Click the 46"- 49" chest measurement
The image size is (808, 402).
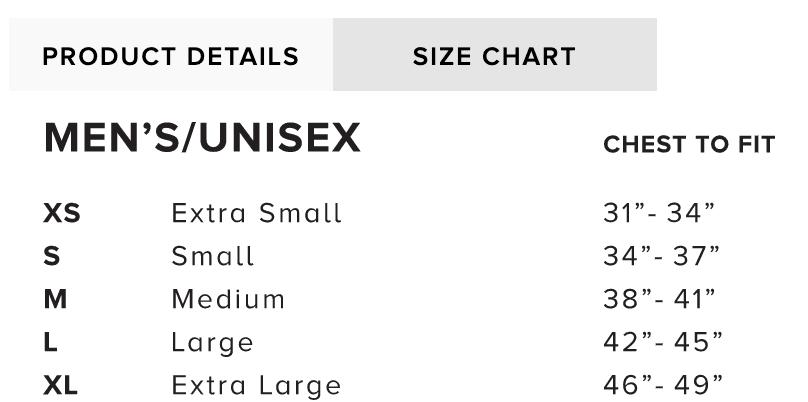[x=663, y=385]
